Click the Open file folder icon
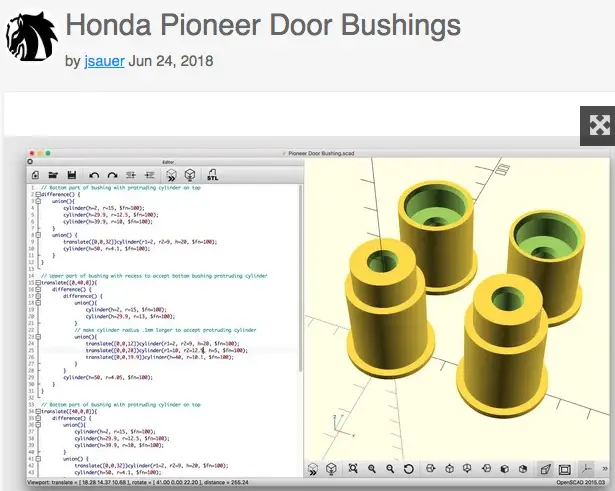This screenshot has height=491, width=615. [x=53, y=175]
